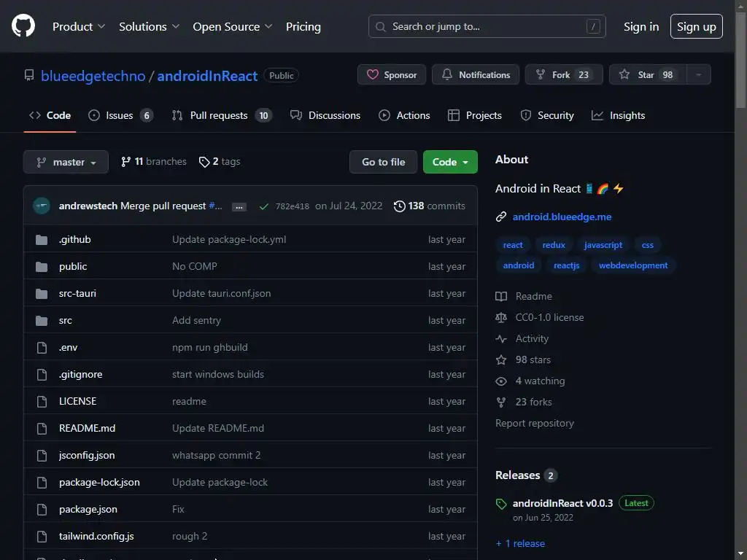Image resolution: width=747 pixels, height=560 pixels.
Task: Open the src-tauri folder
Action: coord(77,293)
